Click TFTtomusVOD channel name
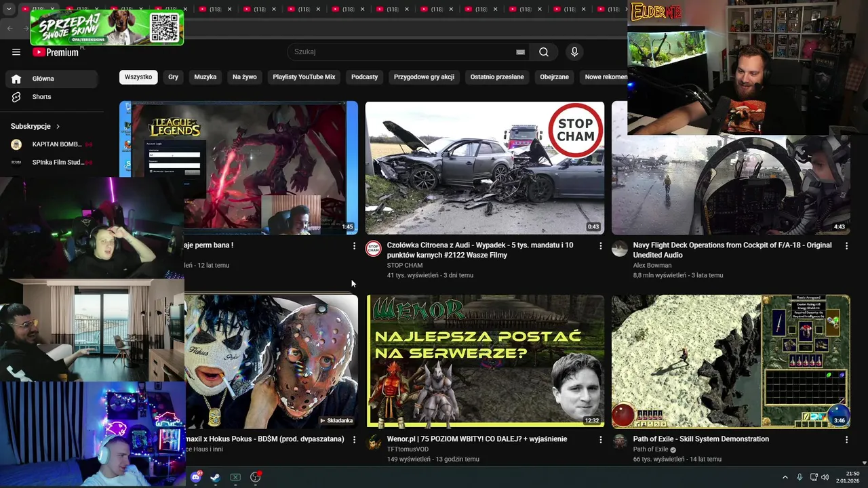This screenshot has height=488, width=868. pyautogui.click(x=408, y=449)
